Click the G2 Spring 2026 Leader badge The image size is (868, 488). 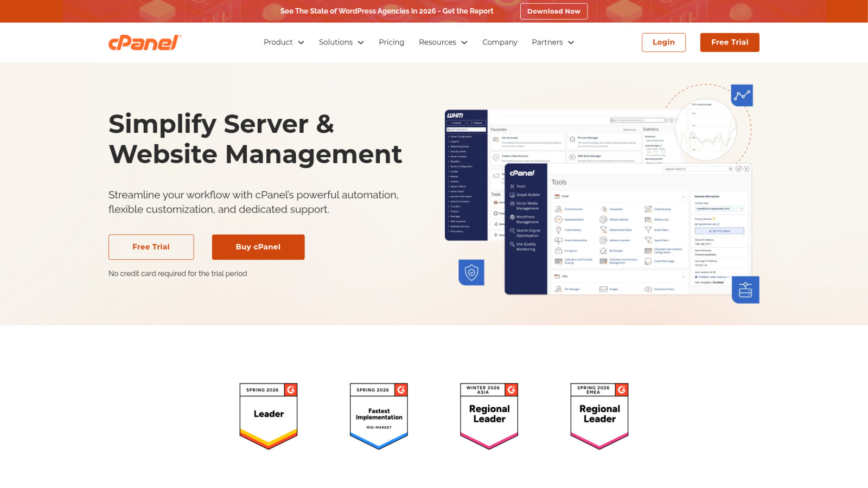[x=269, y=416]
